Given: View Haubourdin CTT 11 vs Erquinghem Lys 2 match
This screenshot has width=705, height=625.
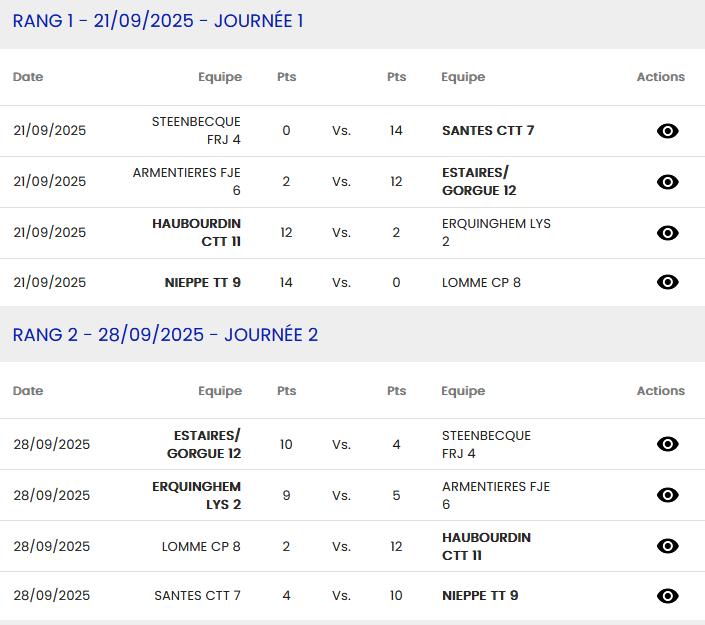Looking at the screenshot, I should pos(667,233).
